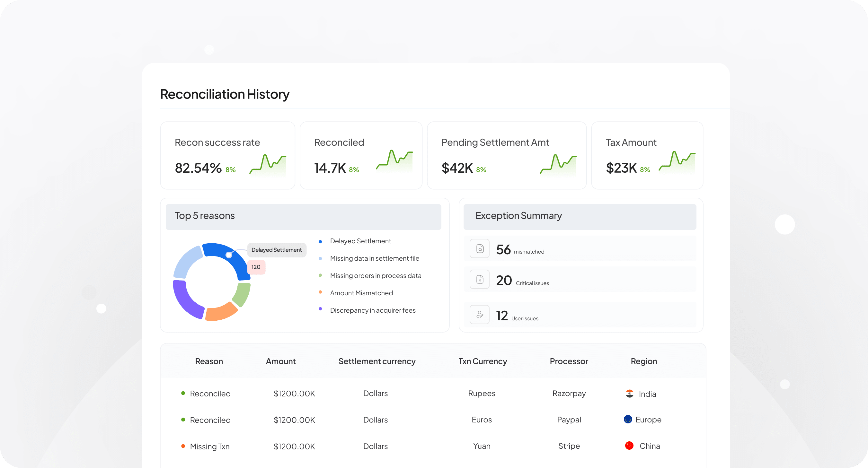Click the Euros txn currency cell
The width and height of the screenshot is (868, 468).
482,420
